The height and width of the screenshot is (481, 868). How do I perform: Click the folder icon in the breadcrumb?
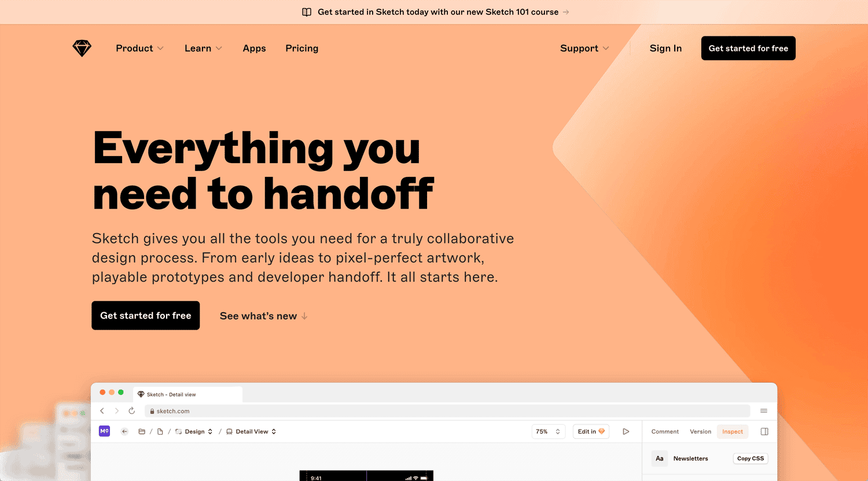pos(142,431)
